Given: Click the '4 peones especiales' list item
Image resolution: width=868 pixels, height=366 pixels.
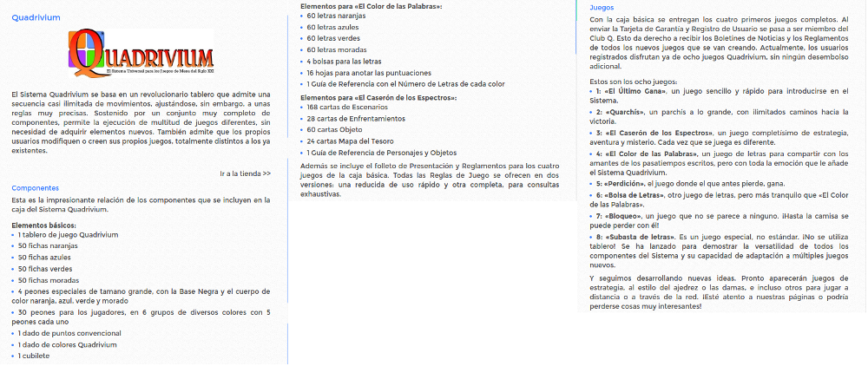Looking at the screenshot, I should (141, 297).
